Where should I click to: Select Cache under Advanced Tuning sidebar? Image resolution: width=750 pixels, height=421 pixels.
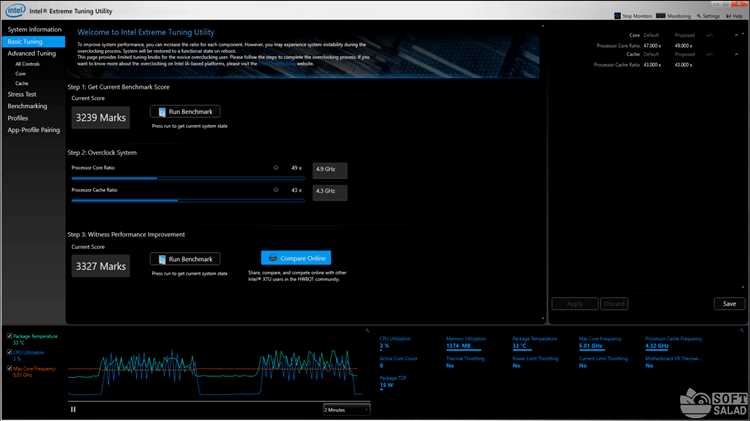tap(22, 83)
